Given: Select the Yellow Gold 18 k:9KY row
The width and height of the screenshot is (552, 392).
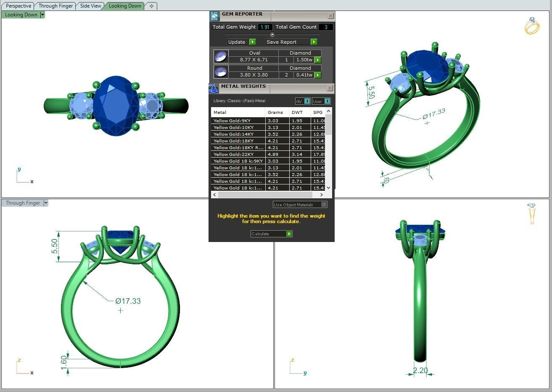Looking at the screenshot, I should click(x=268, y=161).
